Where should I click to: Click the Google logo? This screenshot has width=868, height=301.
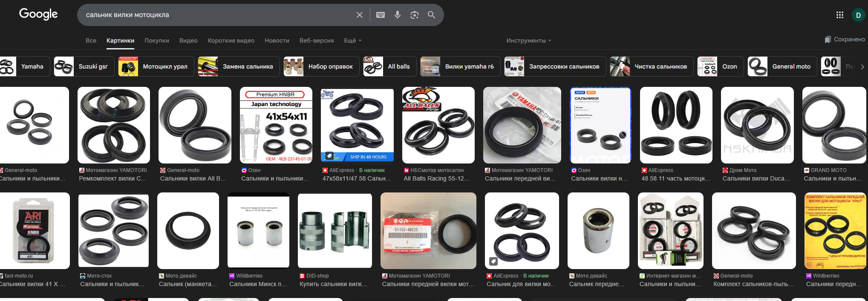(38, 14)
